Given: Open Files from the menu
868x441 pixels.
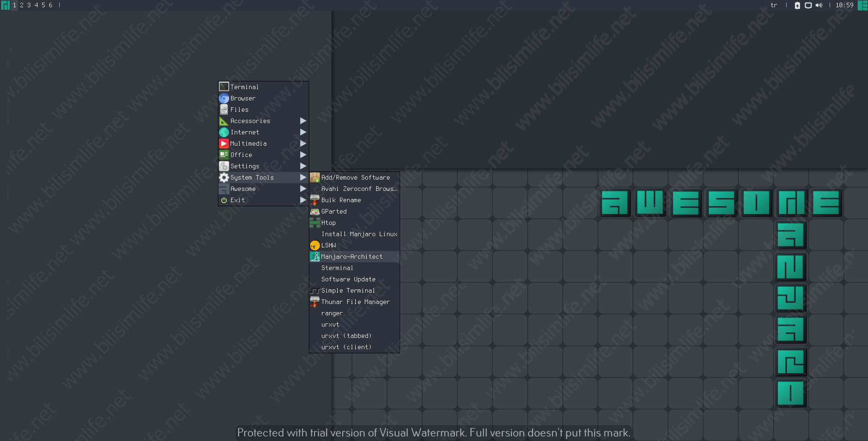Looking at the screenshot, I should pyautogui.click(x=264, y=109).
